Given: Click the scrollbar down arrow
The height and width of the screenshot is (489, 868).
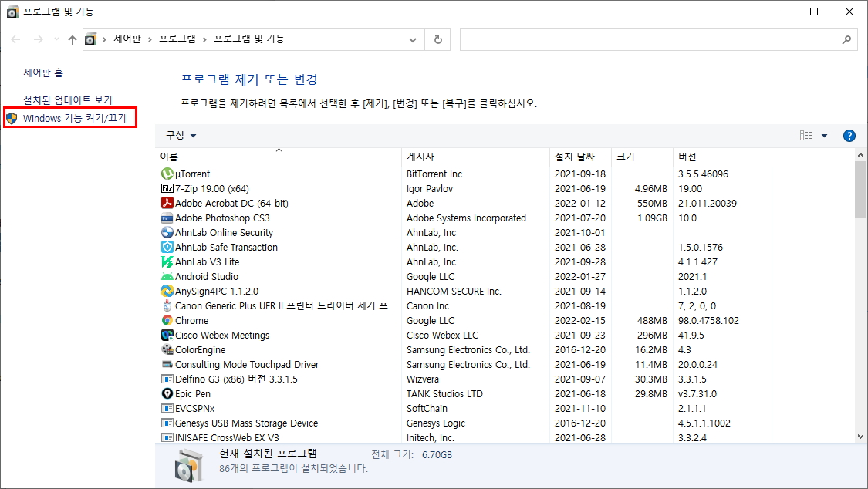Looking at the screenshot, I should pyautogui.click(x=860, y=437).
